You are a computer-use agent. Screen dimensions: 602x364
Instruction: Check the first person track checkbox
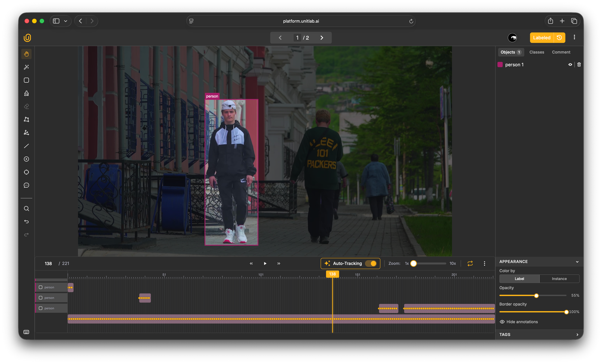pos(41,287)
